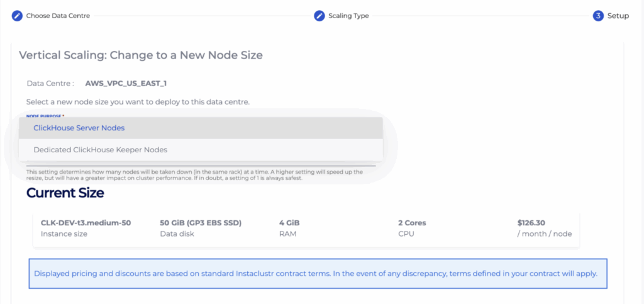Choose Dedicated ClickHouse Keeper Nodes option
Screen dimensions: 644x304
click(101, 150)
